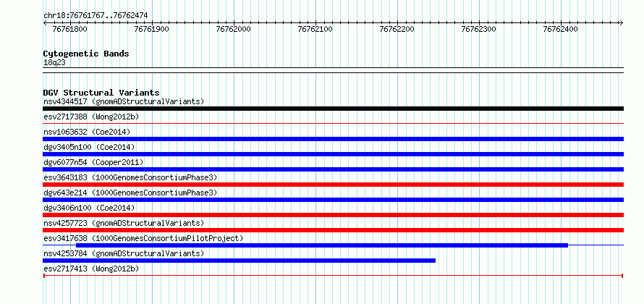Click the esv2717413 (Wong2012b) label
Screen dimensions: 644x304
point(91,269)
